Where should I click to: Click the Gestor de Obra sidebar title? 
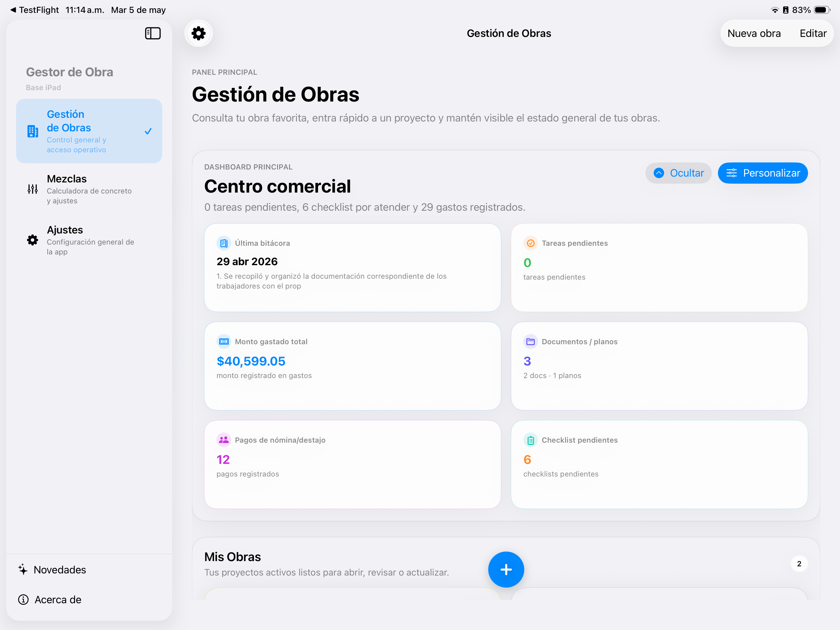point(69,72)
